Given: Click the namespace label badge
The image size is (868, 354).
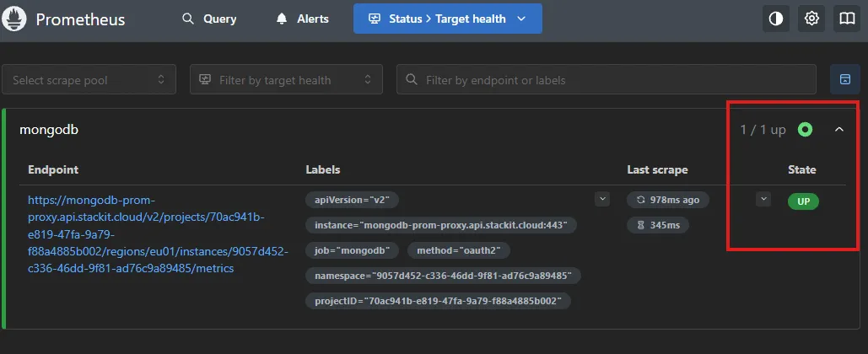Looking at the screenshot, I should 443,276.
